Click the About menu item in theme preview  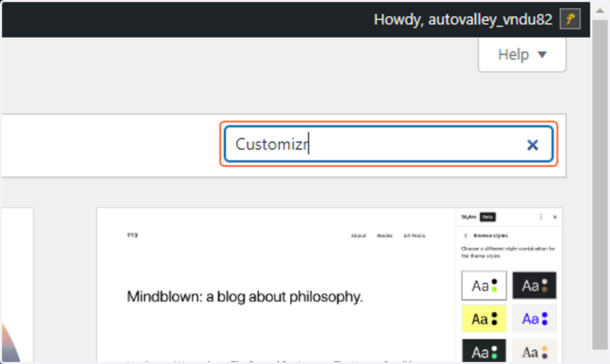pos(358,236)
